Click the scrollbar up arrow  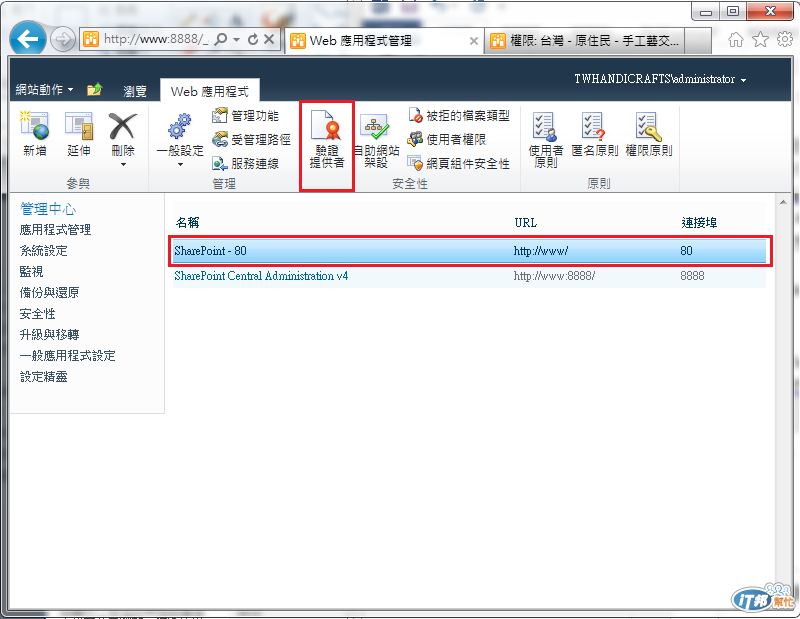tap(783, 203)
